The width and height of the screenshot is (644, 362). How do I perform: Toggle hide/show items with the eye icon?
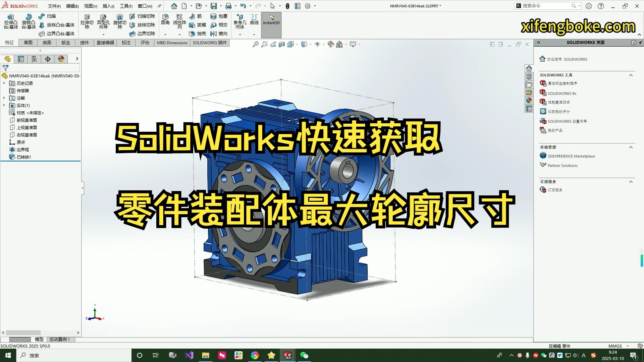(x=318, y=44)
